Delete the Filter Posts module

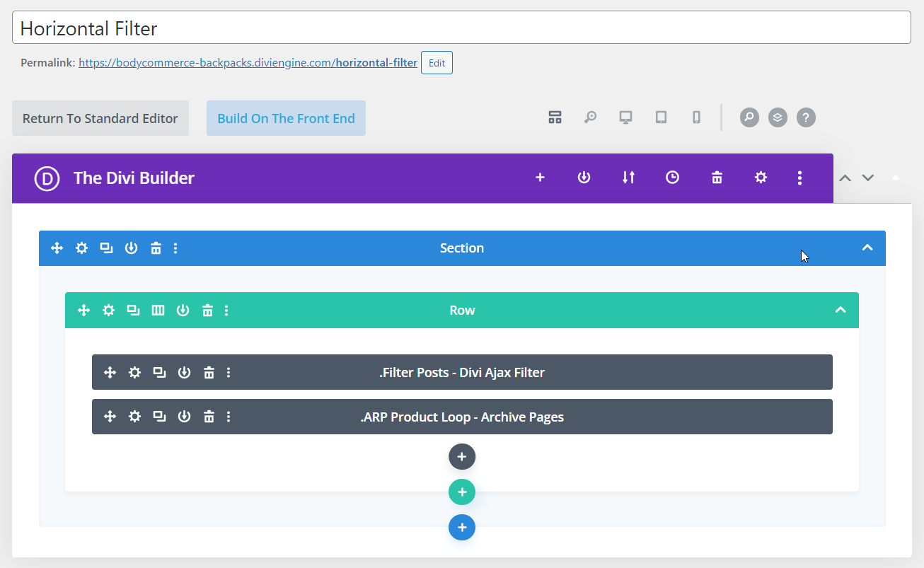click(x=209, y=373)
